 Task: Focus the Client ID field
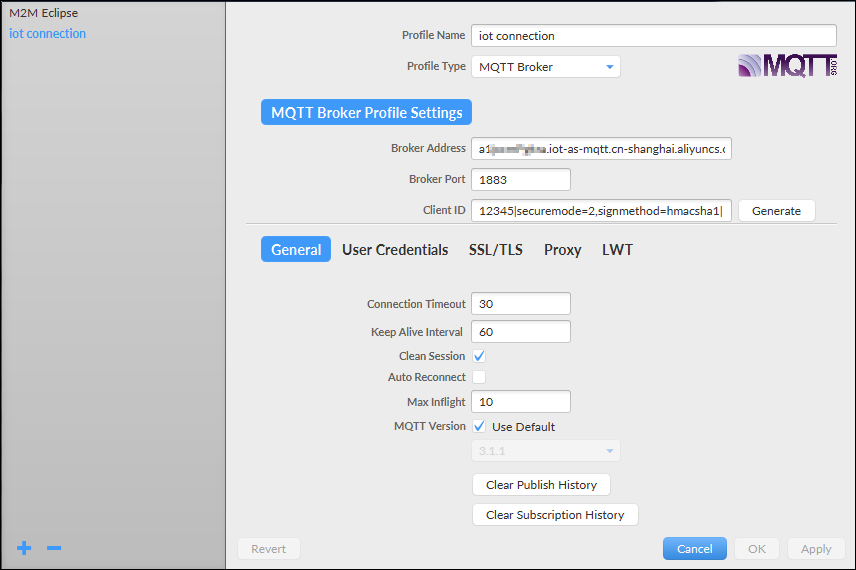[x=601, y=211]
